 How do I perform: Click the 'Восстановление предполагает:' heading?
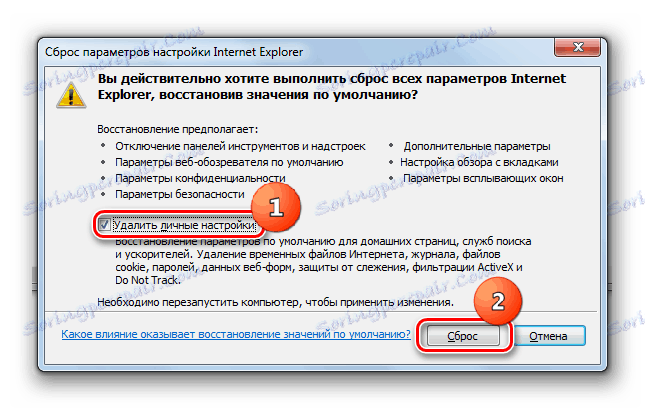pyautogui.click(x=178, y=129)
